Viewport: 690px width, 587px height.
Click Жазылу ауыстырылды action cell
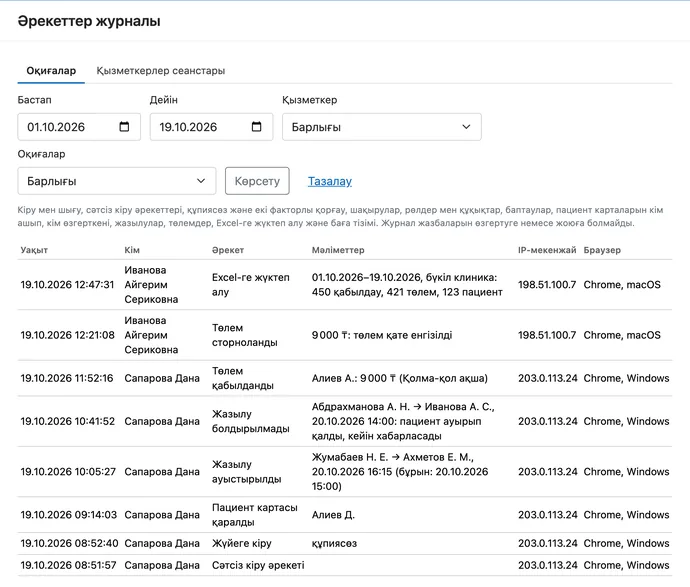click(x=246, y=472)
